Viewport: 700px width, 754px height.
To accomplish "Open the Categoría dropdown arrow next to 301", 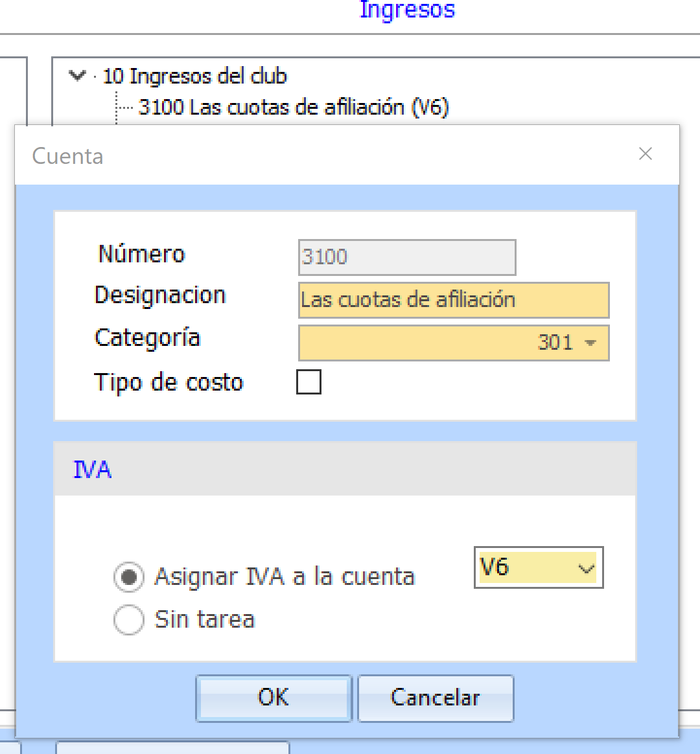I will tap(590, 343).
